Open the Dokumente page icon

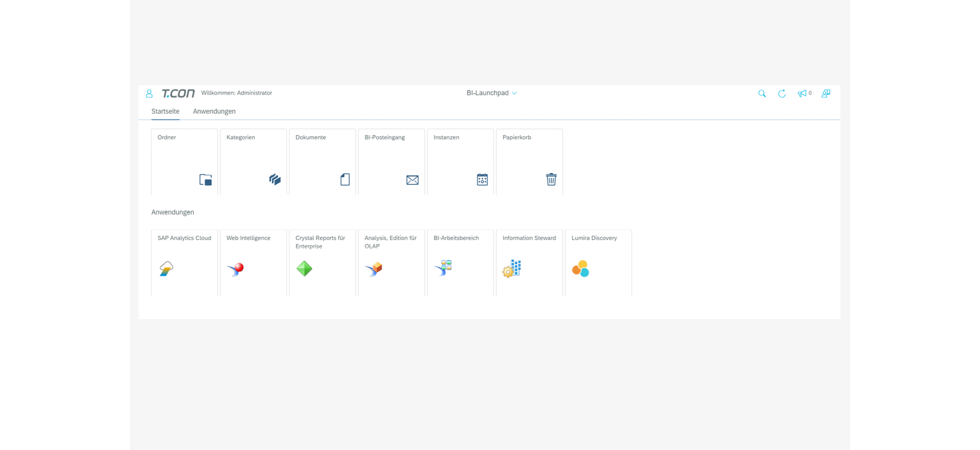(x=345, y=179)
